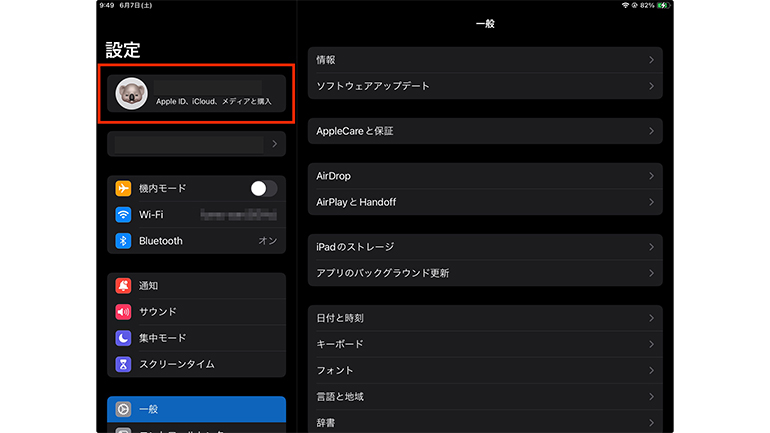Select スクリーンタイム in the sidebar
770x433 pixels.
point(196,364)
